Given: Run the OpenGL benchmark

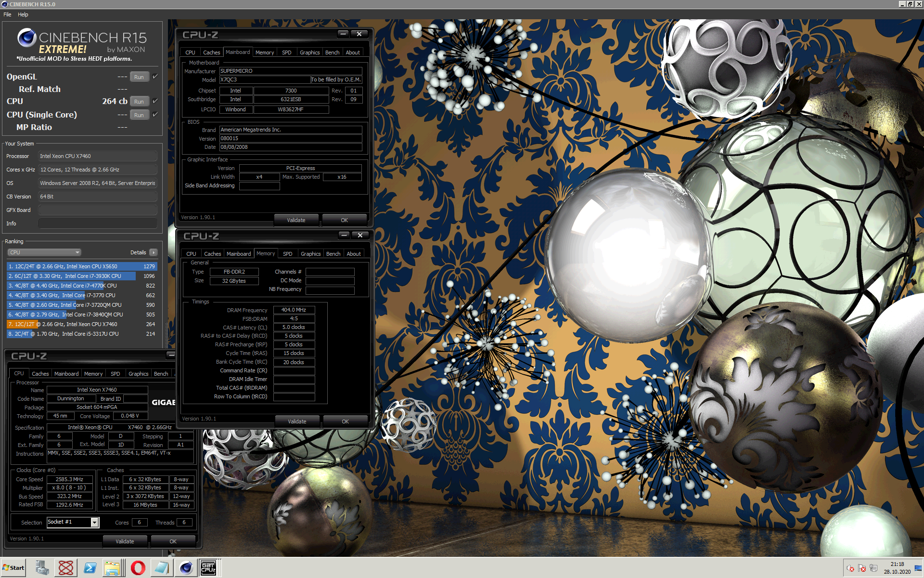Looking at the screenshot, I should (139, 77).
